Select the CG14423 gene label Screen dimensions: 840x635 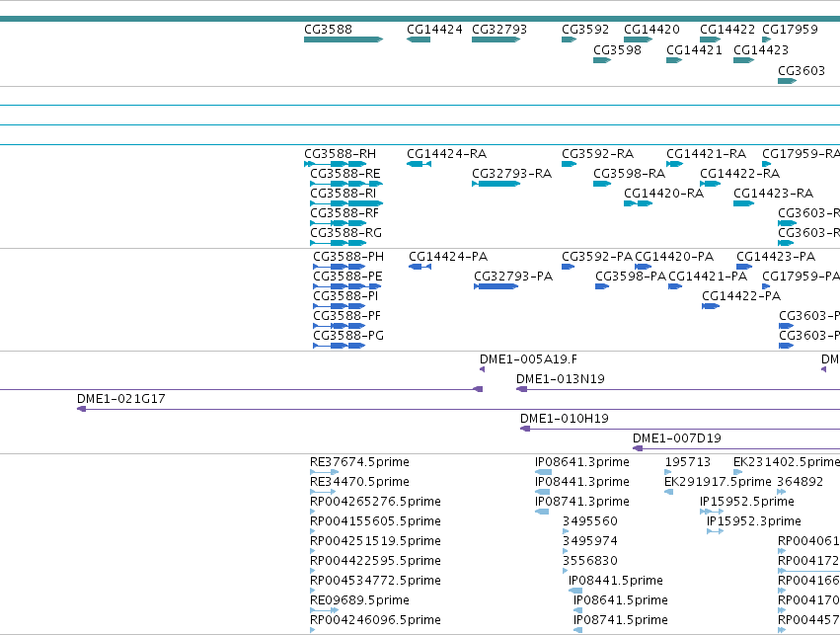point(761,49)
